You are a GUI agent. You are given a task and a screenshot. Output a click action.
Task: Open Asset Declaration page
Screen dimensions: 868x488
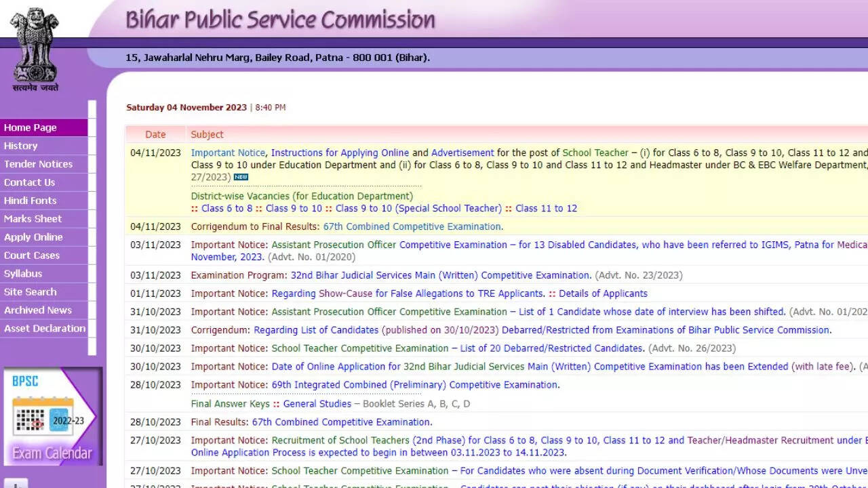45,329
